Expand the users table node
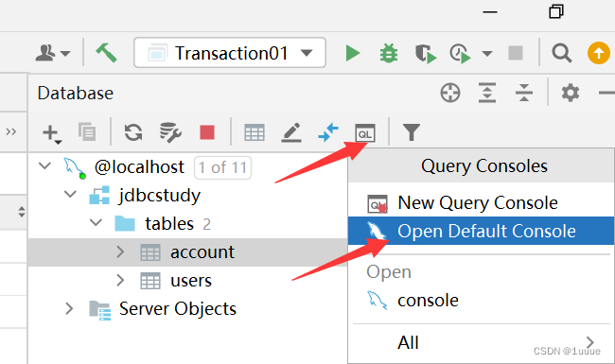The height and width of the screenshot is (364, 615). point(120,280)
